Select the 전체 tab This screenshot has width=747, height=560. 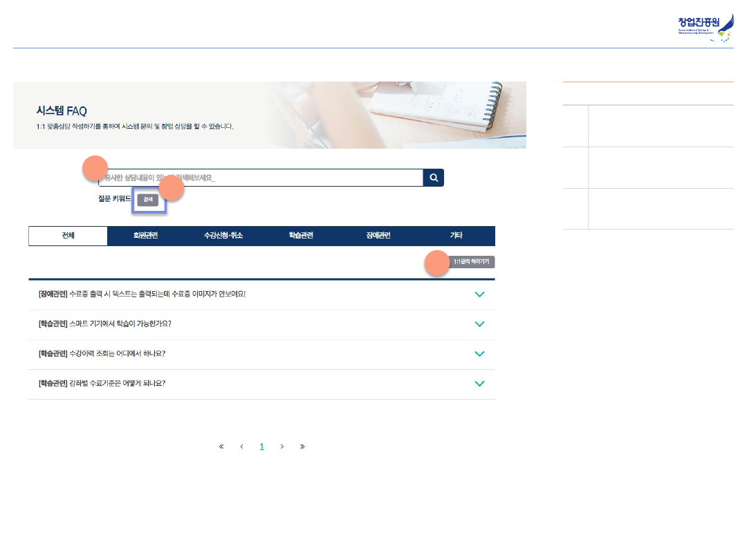68,236
